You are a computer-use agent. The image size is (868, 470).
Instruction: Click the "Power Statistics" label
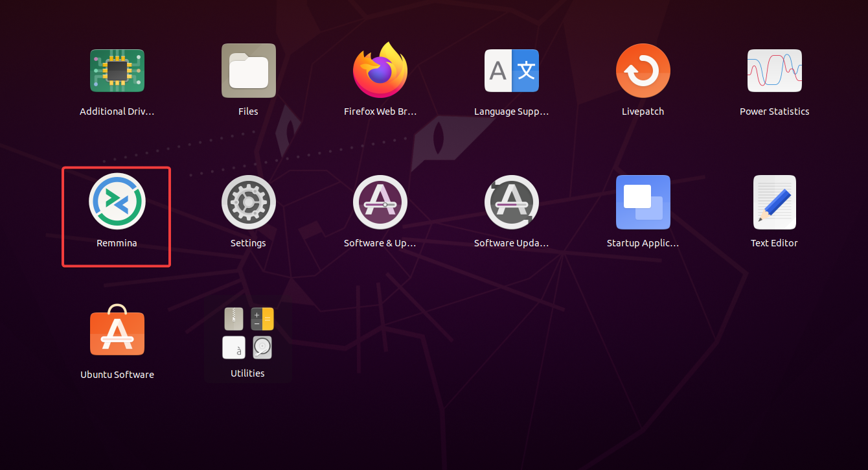click(775, 112)
